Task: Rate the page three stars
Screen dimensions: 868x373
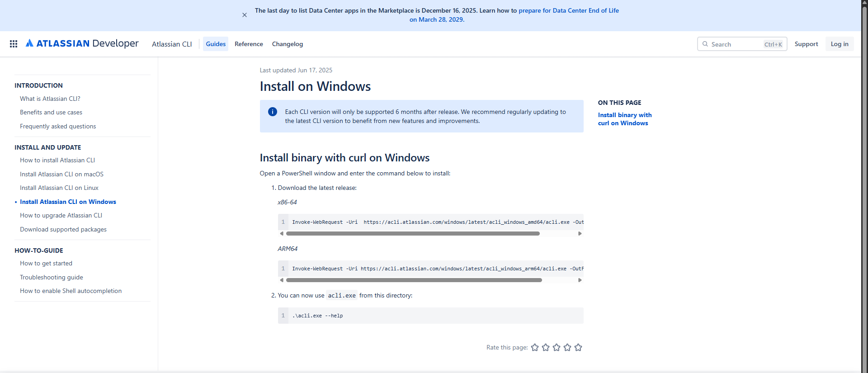Action: coord(557,347)
